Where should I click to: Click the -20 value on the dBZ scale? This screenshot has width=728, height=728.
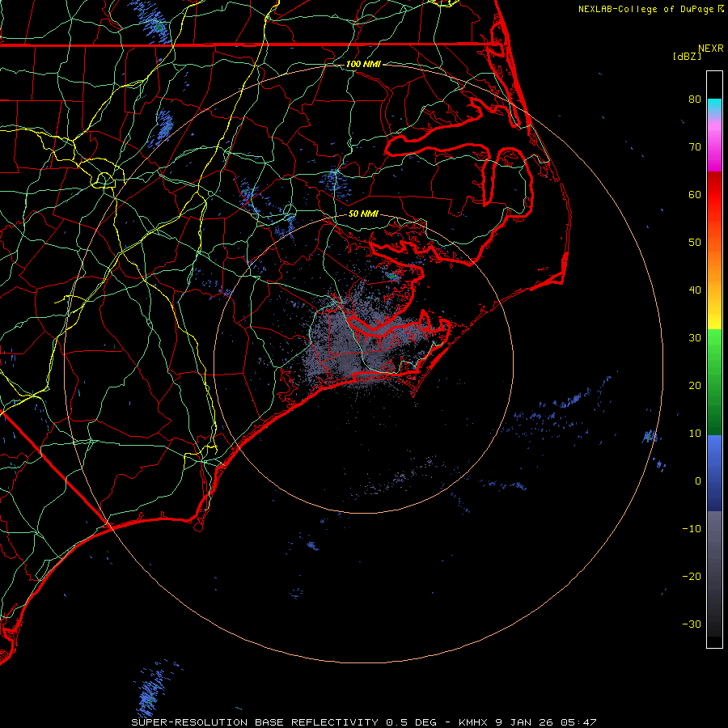pyautogui.click(x=692, y=576)
